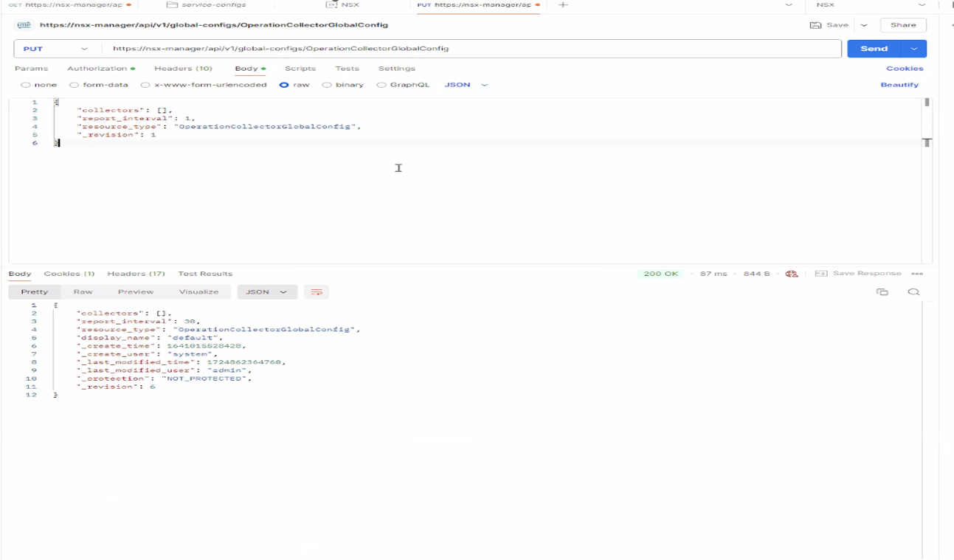
Task: Click the request URL input field
Action: [x=472, y=49]
